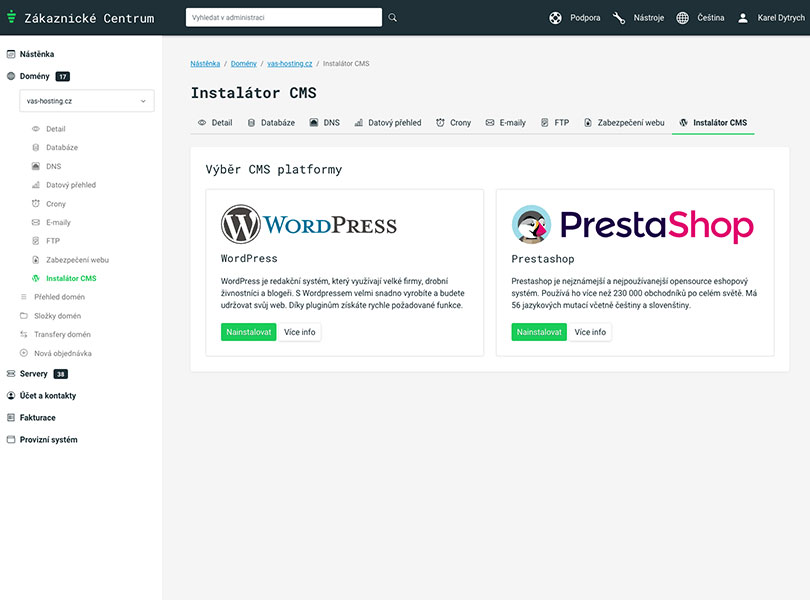Click the Prestashop card heading text
Viewport: 810px width, 600px height.
tap(543, 259)
